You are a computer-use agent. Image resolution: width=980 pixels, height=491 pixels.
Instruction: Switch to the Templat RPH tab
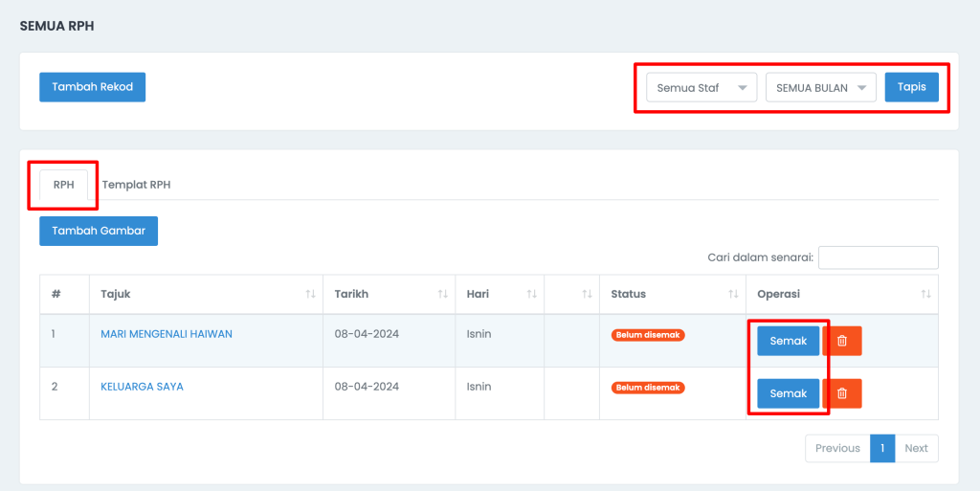(x=136, y=185)
